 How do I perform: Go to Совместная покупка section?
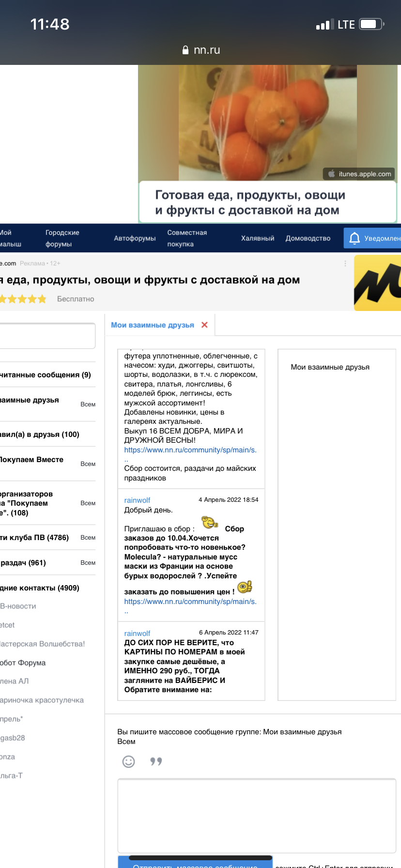pos(187,238)
